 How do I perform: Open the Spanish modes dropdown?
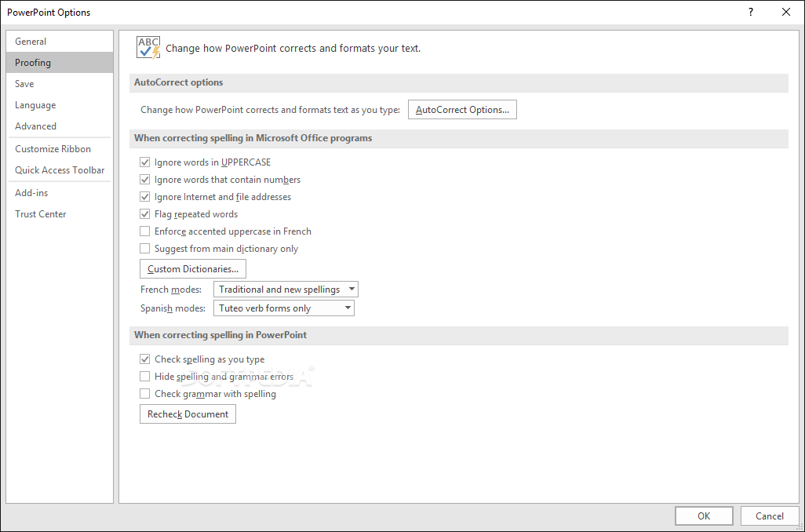pyautogui.click(x=283, y=308)
